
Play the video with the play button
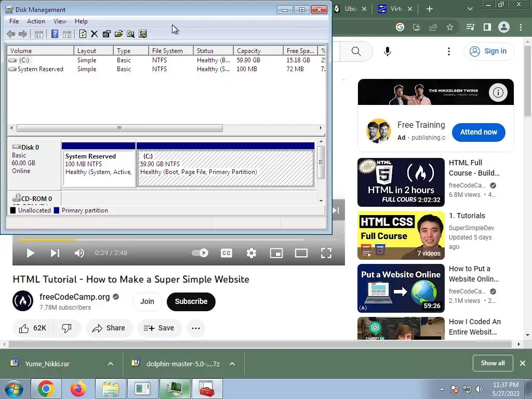click(30, 253)
